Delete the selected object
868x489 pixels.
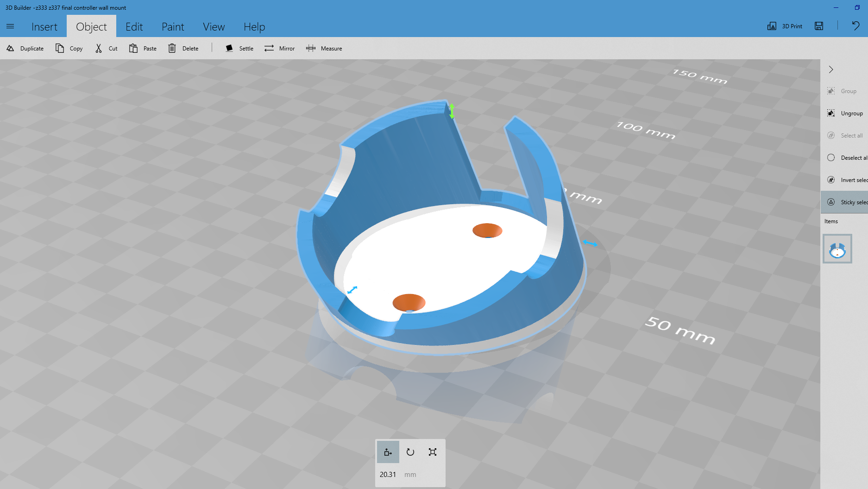[183, 48]
